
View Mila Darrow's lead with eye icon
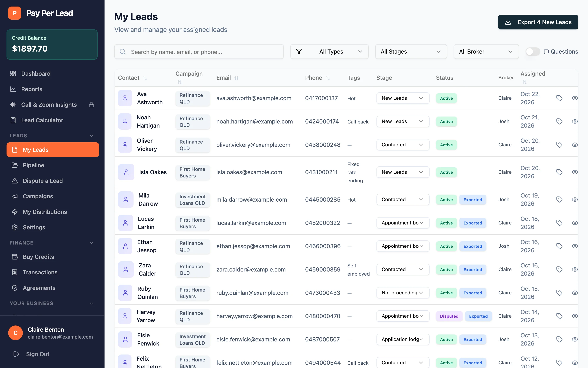coord(575,200)
